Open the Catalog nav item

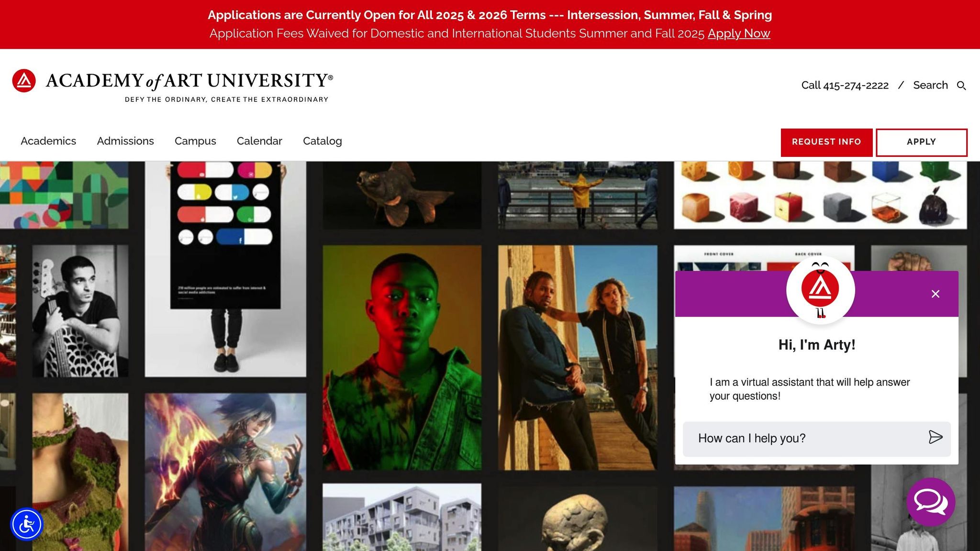click(x=323, y=141)
